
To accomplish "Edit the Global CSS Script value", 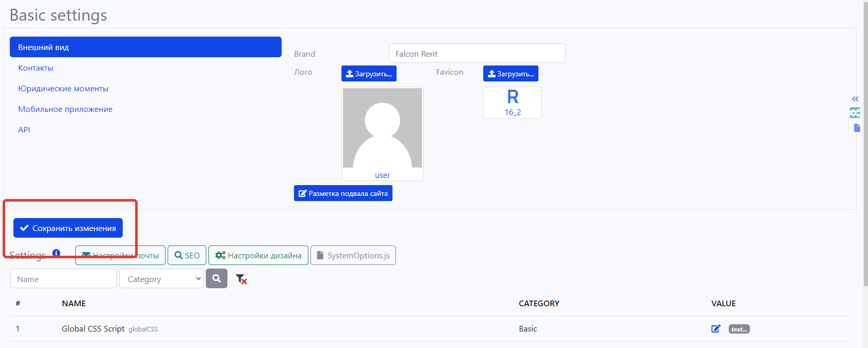I will pos(716,329).
